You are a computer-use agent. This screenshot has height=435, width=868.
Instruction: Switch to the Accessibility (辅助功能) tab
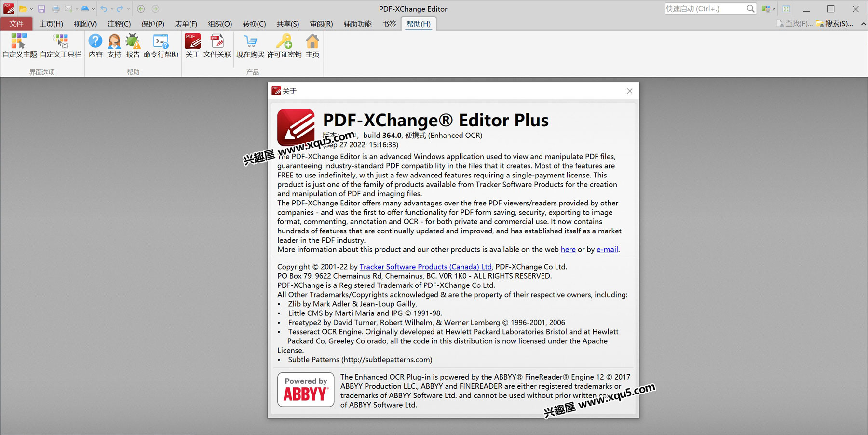click(x=358, y=24)
